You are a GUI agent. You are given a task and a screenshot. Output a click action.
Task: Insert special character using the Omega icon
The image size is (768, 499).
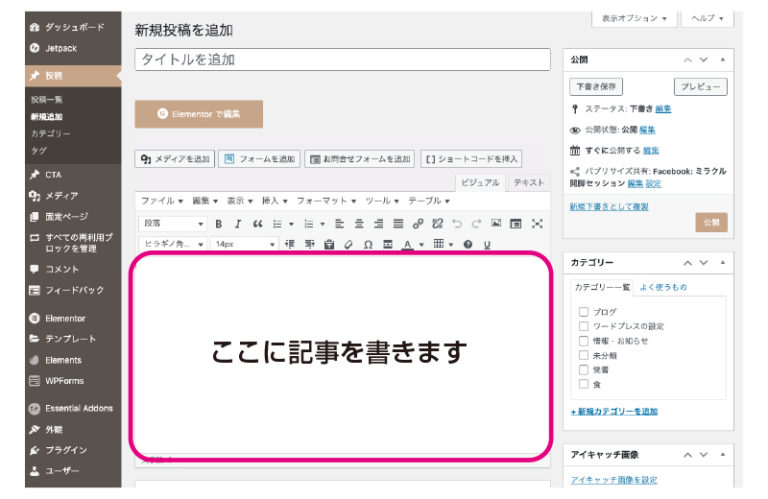368,245
